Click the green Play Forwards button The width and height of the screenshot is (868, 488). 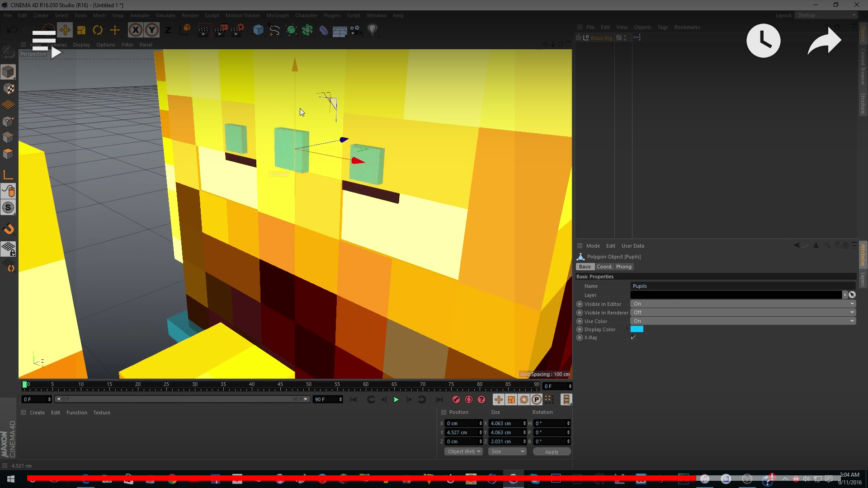(396, 399)
